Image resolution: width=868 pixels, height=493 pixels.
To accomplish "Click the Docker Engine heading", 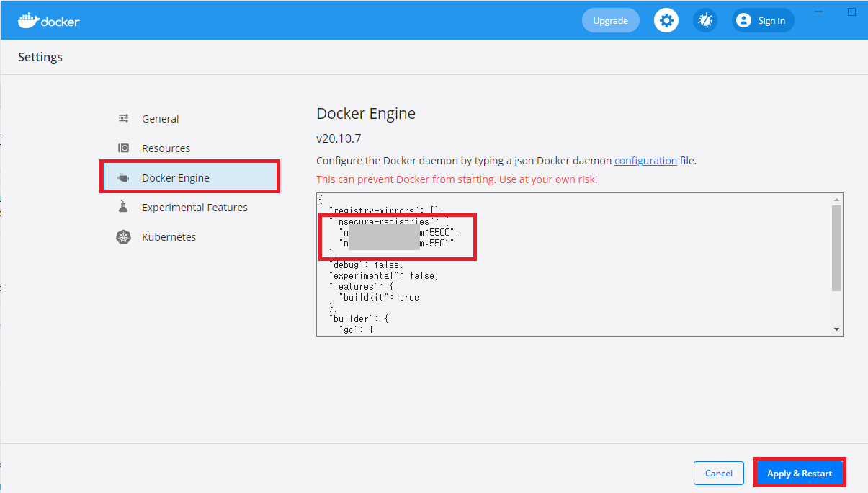I will pos(366,114).
